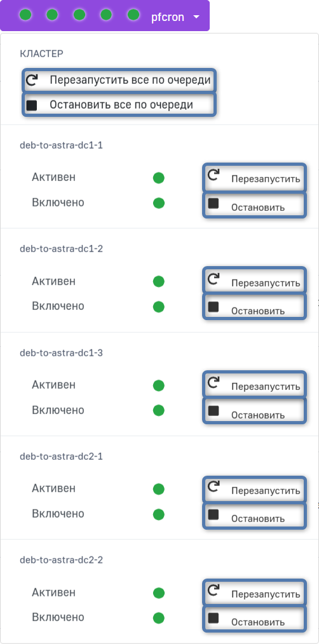
Task: Click the pfcron label in purple header
Action: 168,17
